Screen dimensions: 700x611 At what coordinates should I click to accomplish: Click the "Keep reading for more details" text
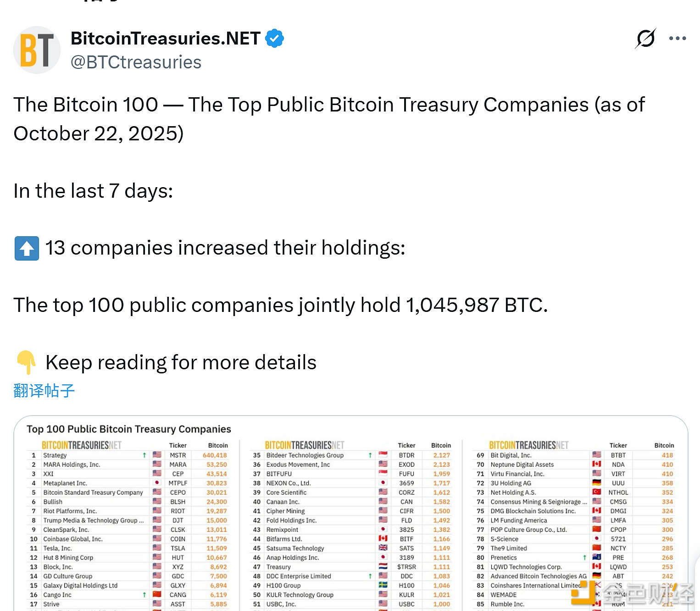(x=181, y=362)
